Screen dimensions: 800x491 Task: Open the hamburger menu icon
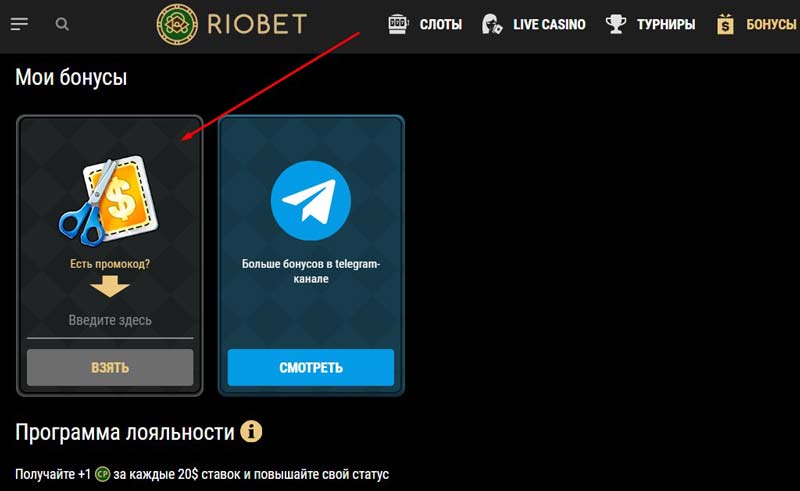19,24
